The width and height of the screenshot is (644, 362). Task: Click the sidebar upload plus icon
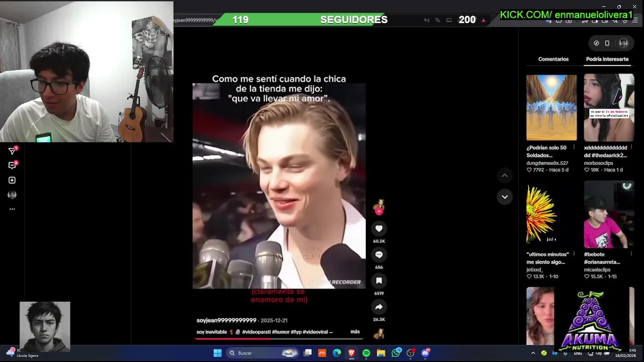click(12, 180)
